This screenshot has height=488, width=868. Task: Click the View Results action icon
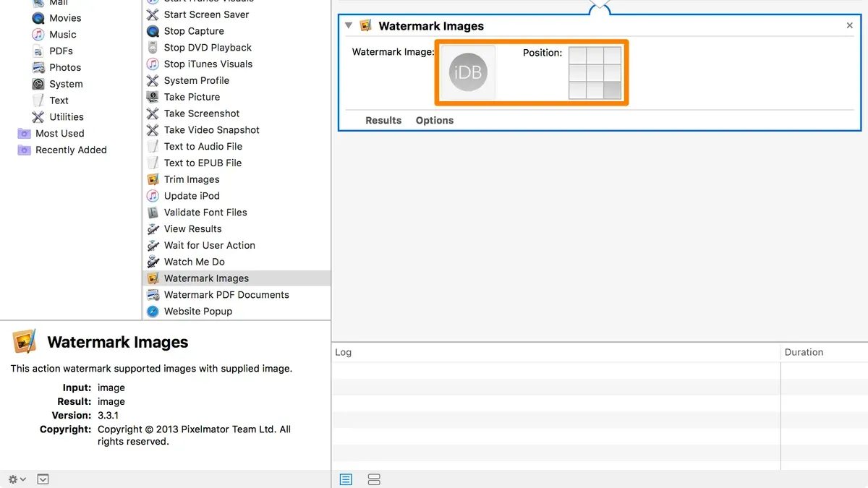point(153,229)
